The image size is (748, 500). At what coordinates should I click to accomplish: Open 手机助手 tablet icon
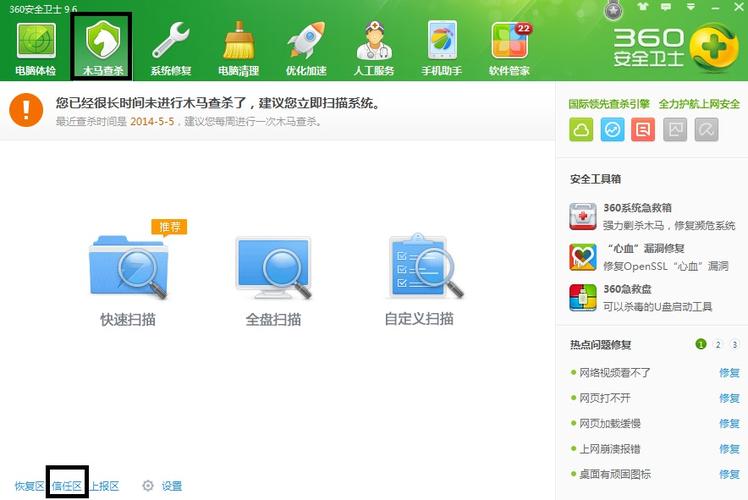pos(442,40)
